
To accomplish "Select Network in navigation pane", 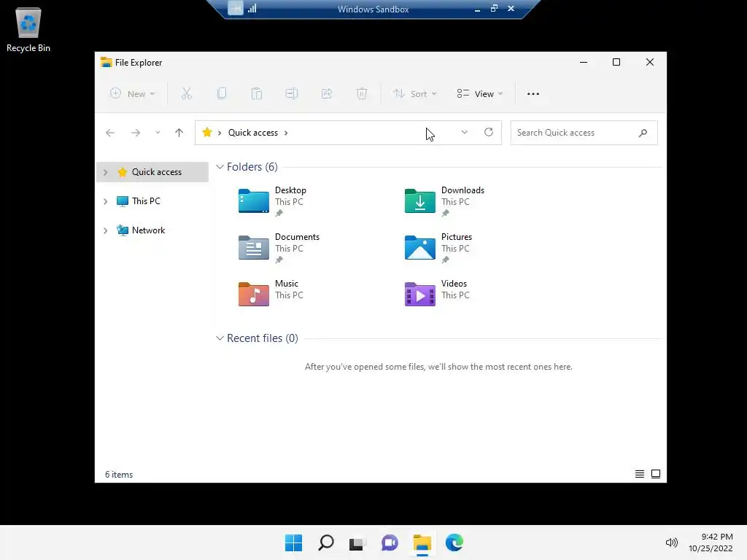I will [x=152, y=230].
